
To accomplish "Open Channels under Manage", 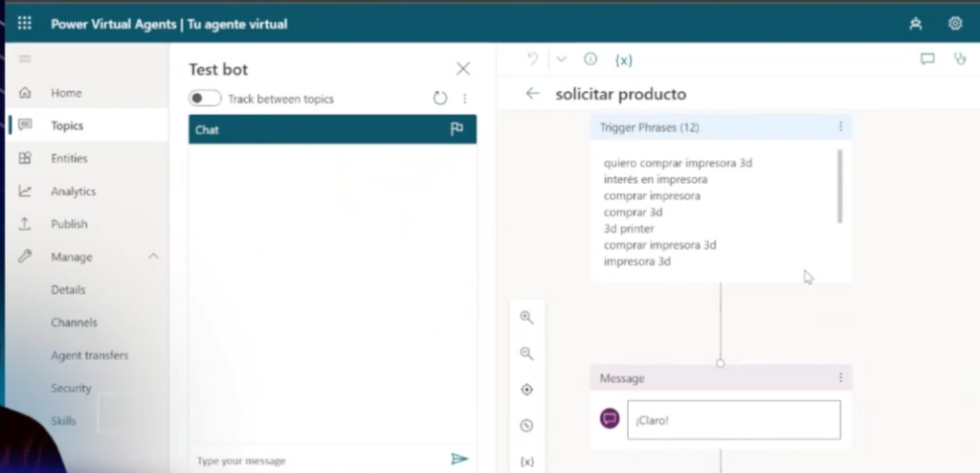I will pos(74,323).
